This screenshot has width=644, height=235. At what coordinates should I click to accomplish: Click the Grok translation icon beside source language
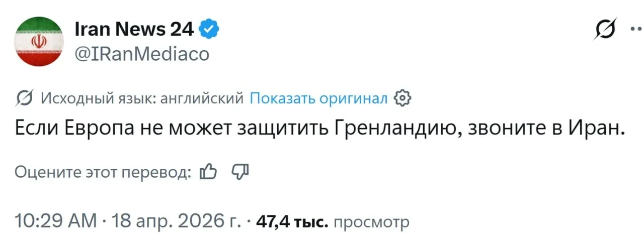coord(24,97)
